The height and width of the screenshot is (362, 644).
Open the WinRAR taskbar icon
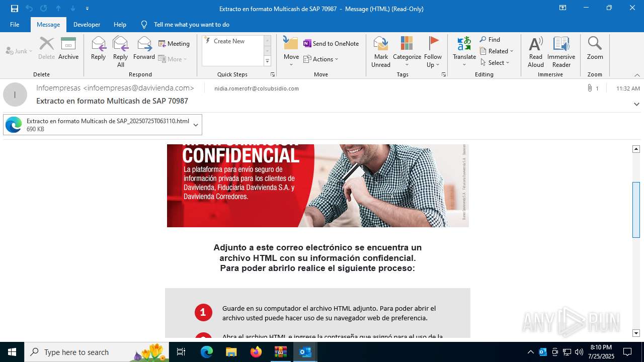point(281,352)
